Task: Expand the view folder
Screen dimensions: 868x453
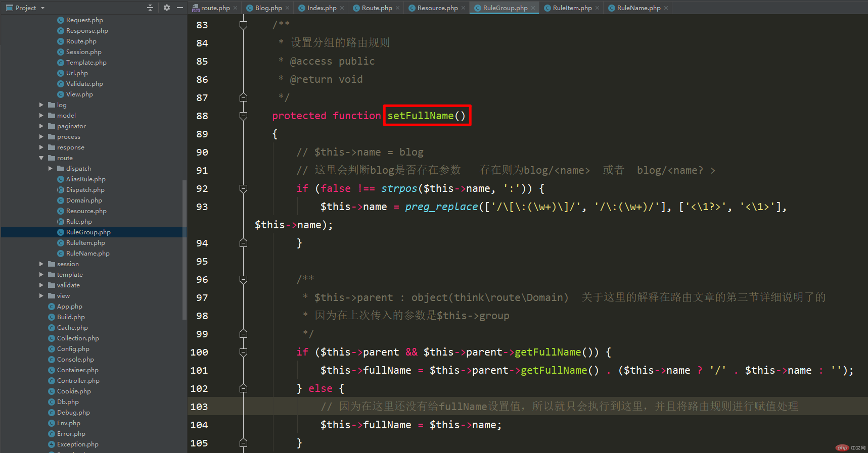Action: (x=41, y=295)
